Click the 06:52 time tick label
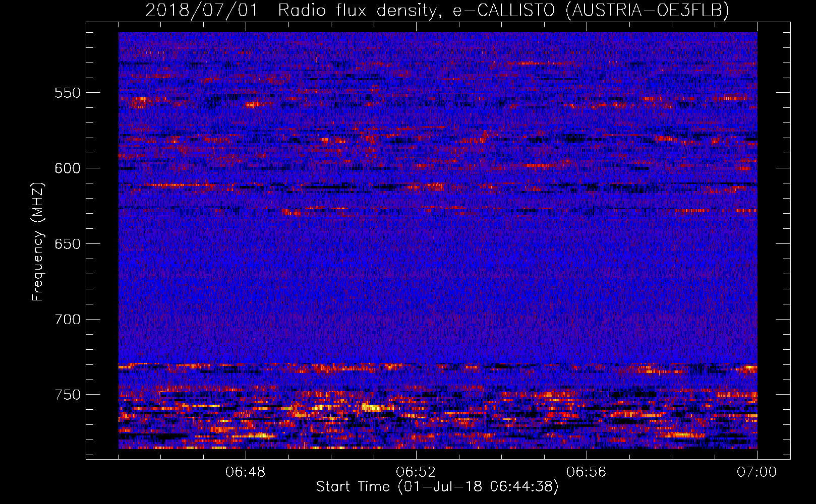Image resolution: width=816 pixels, height=504 pixels. pos(416,472)
